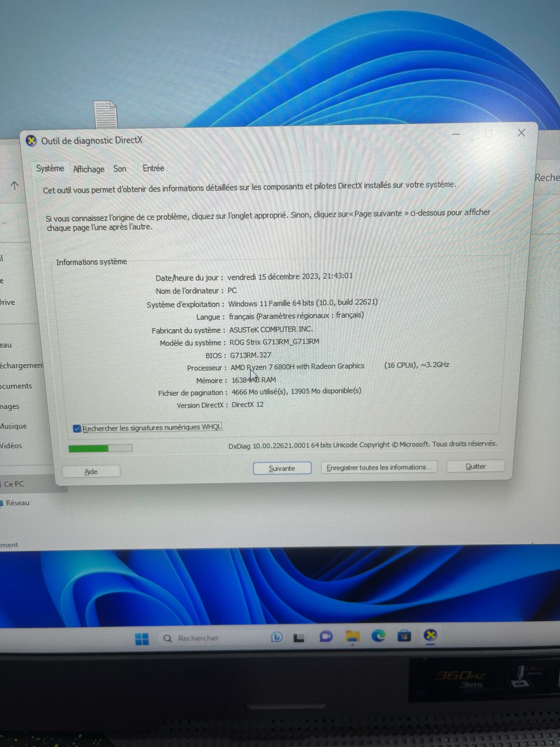The width and height of the screenshot is (560, 747).
Task: Open Bing chat icon in the search box
Action: (277, 637)
